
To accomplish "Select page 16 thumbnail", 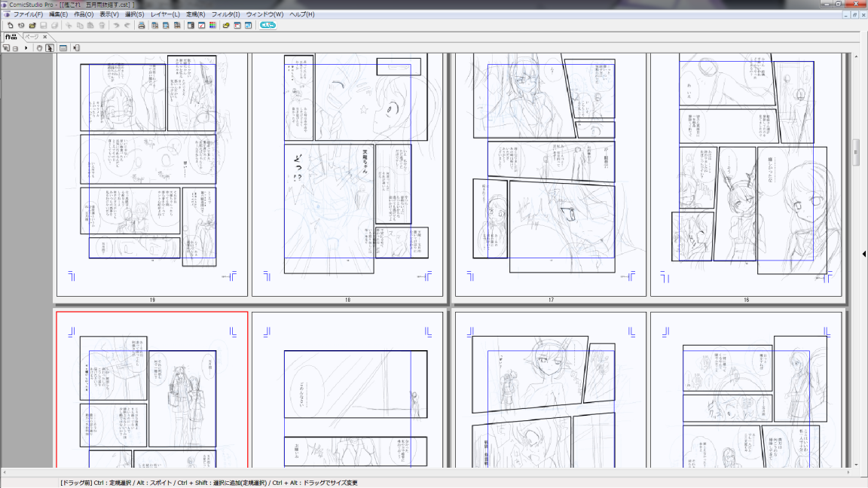I will click(x=746, y=174).
